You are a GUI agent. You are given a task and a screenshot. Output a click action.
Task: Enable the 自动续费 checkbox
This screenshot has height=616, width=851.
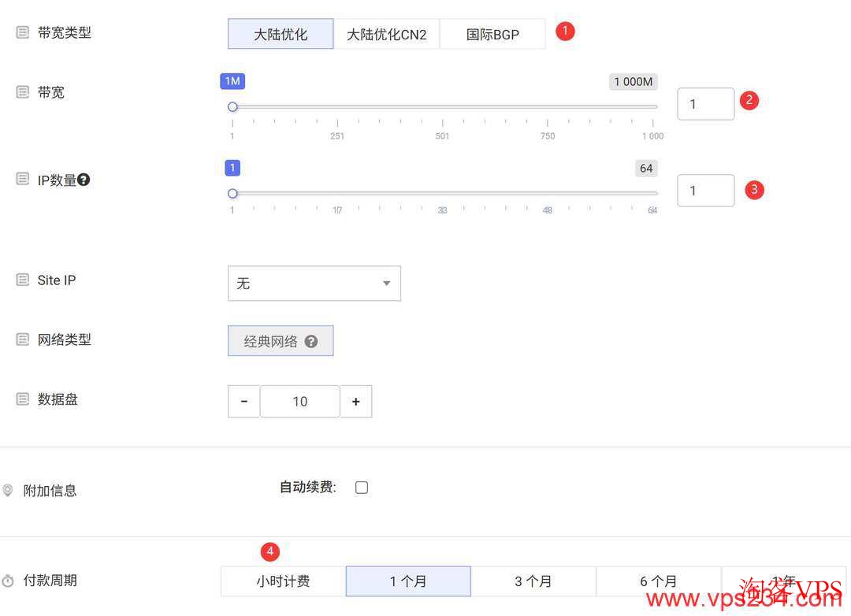click(361, 487)
